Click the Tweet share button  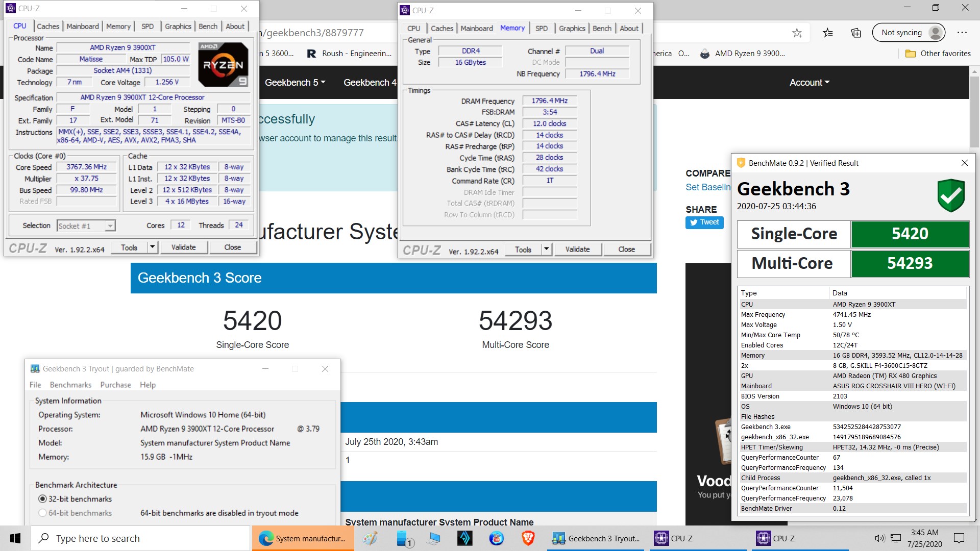coord(704,222)
